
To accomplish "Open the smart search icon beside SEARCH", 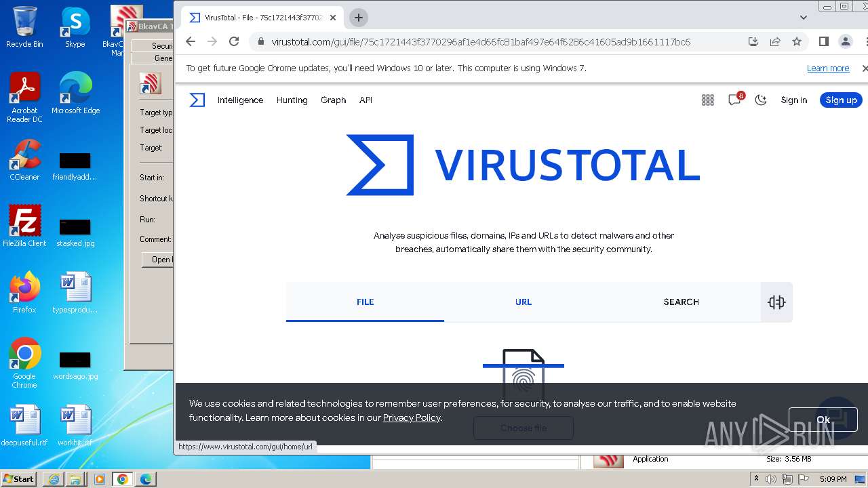I will coord(776,302).
